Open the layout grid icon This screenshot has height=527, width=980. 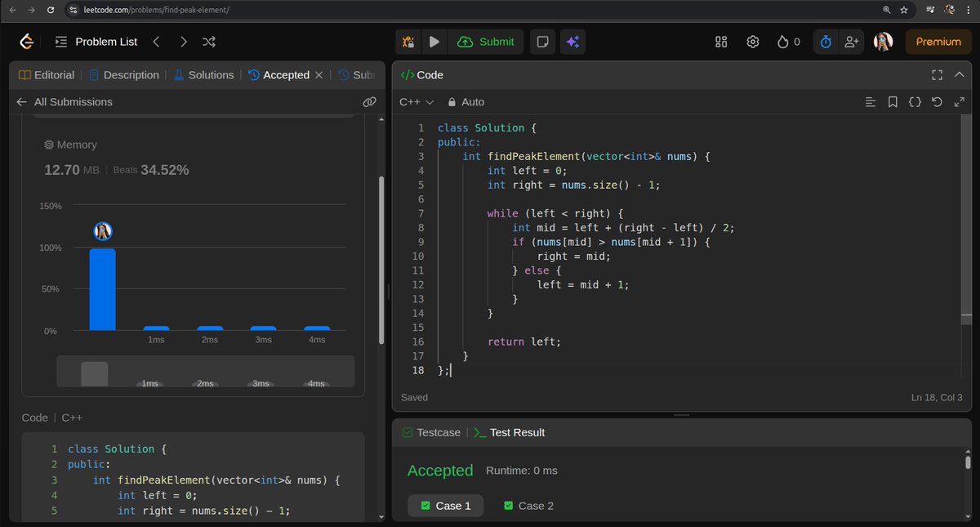click(x=721, y=42)
